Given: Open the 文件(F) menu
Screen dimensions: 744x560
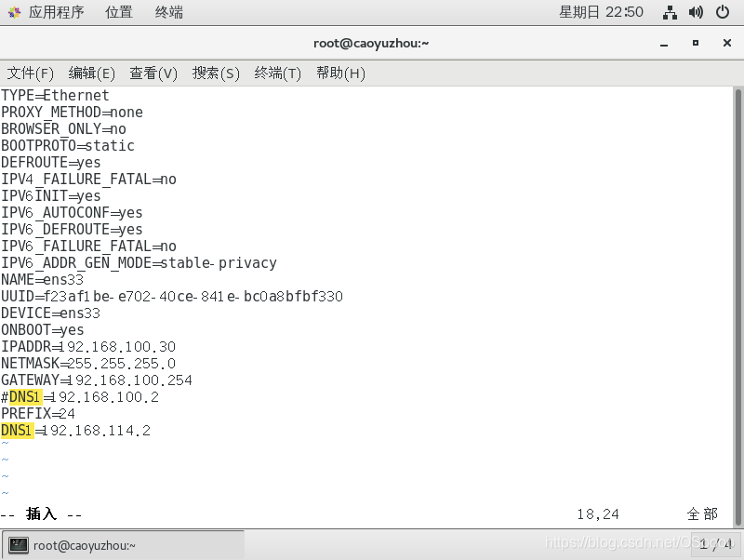Looking at the screenshot, I should [x=30, y=73].
